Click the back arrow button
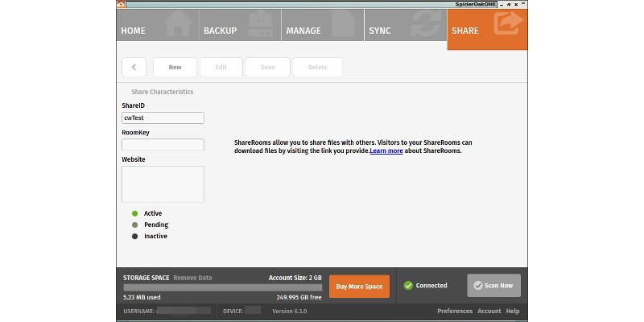This screenshot has height=322, width=644. pos(134,68)
